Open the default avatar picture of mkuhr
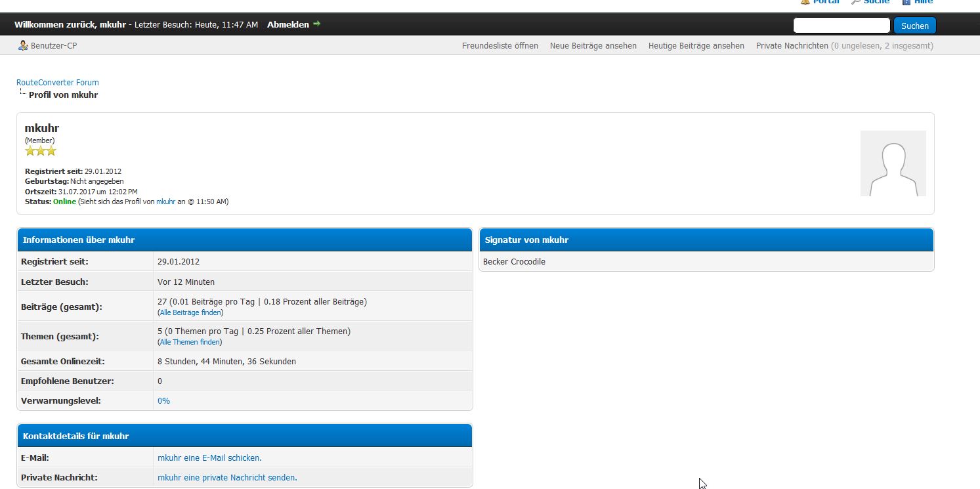 (x=893, y=163)
